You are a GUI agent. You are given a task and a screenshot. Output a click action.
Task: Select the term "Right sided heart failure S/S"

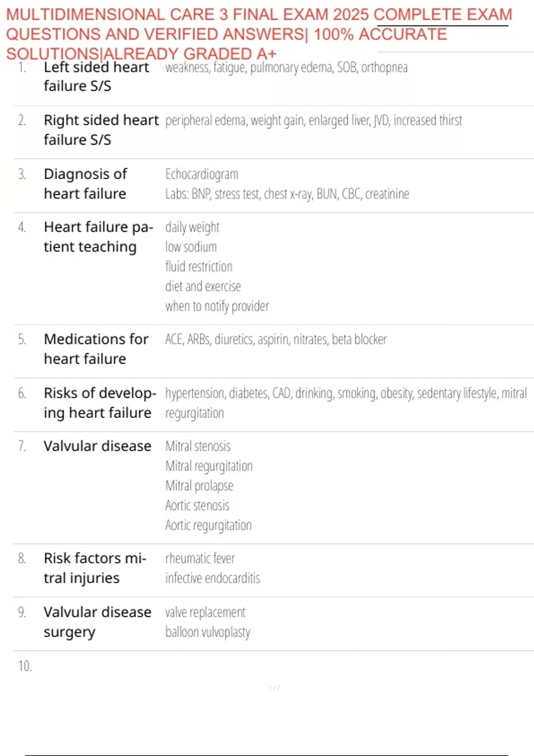click(101, 129)
